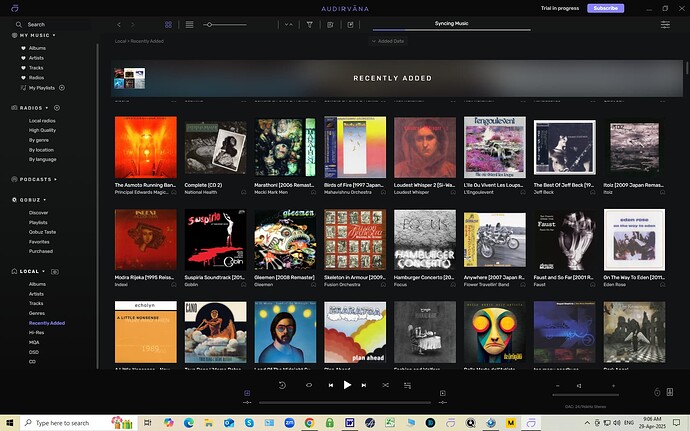Collapse the RADIOS section
This screenshot has height=431, width=690.
click(x=47, y=108)
